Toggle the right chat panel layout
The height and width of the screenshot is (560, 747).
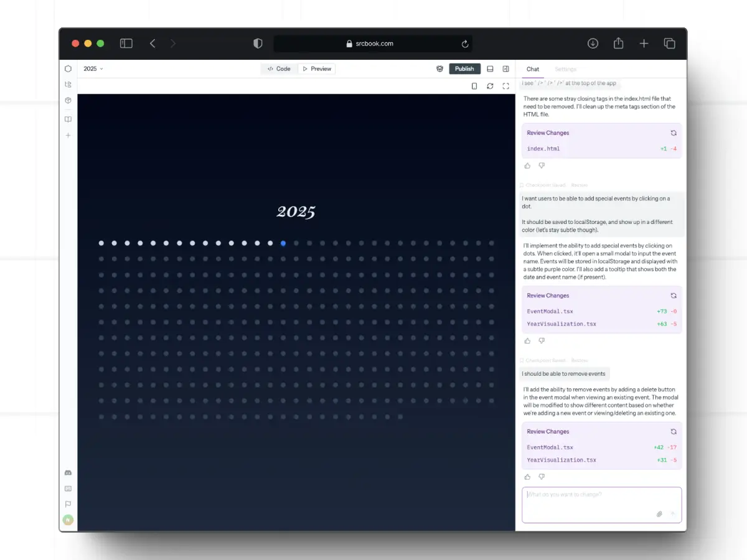[x=505, y=69]
